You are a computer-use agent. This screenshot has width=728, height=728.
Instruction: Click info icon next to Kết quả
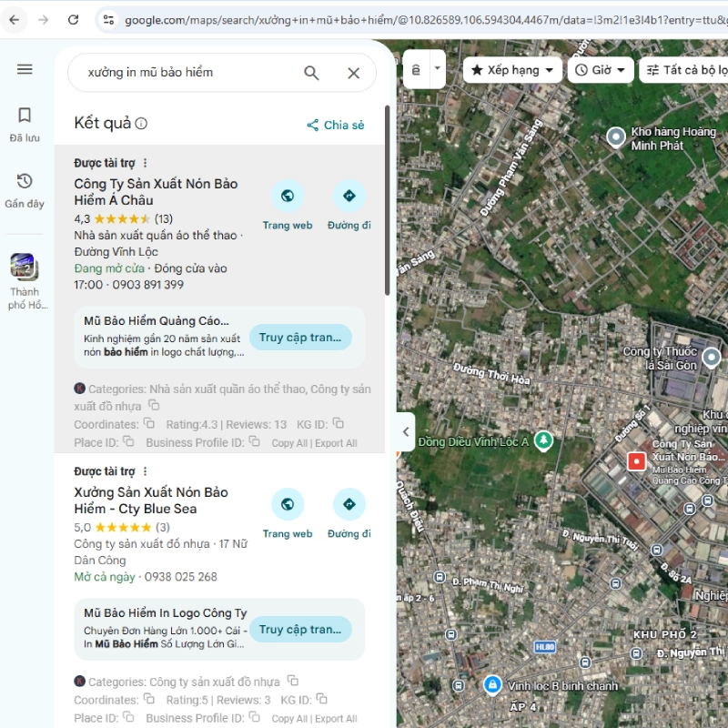[x=141, y=124]
